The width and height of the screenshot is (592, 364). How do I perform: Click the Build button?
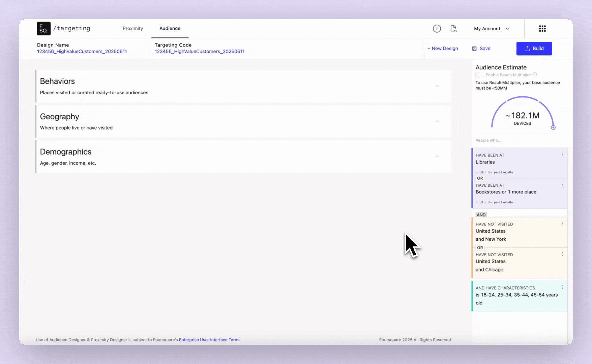pyautogui.click(x=534, y=49)
